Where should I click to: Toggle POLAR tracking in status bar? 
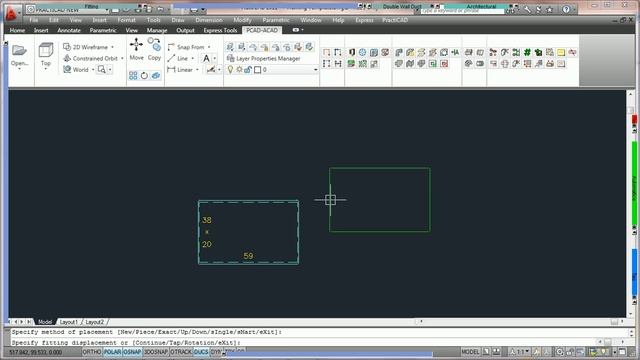click(x=112, y=352)
